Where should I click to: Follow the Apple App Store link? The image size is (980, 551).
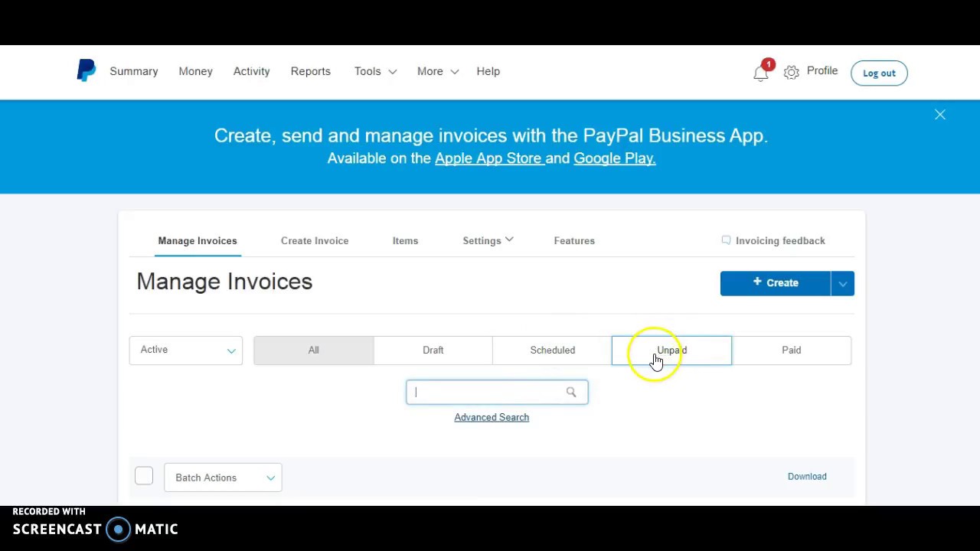488,158
